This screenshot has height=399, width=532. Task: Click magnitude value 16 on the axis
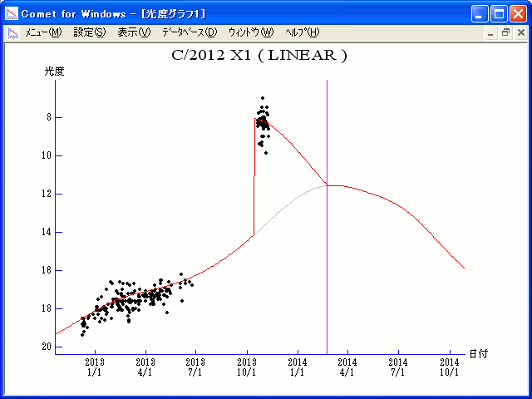point(47,270)
